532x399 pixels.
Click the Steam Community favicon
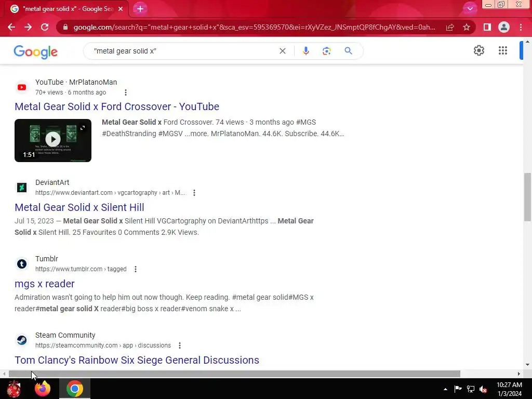[x=22, y=340]
